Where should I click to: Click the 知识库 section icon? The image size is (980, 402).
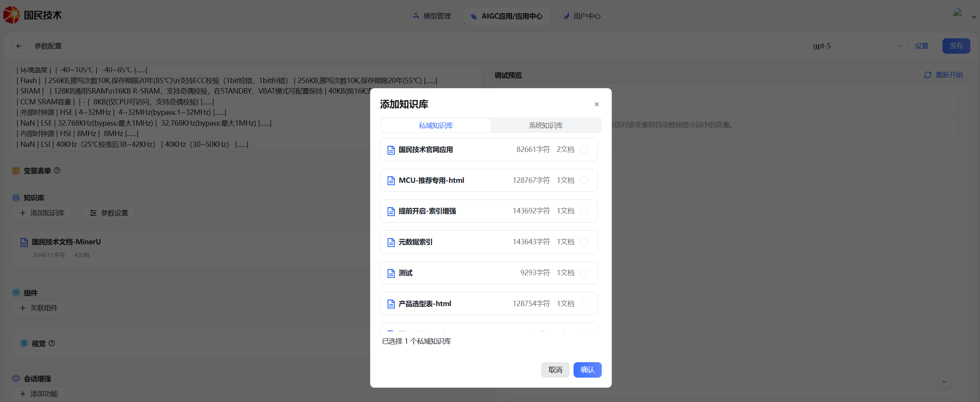16,198
